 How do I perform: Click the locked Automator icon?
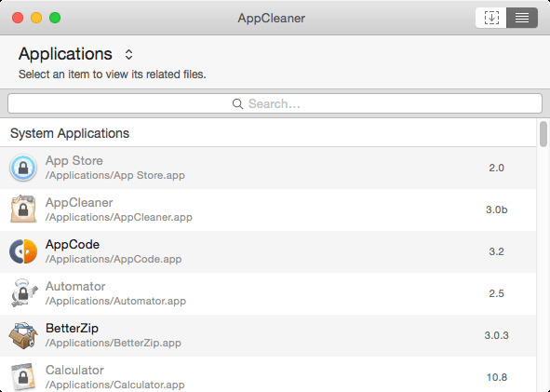tap(23, 293)
